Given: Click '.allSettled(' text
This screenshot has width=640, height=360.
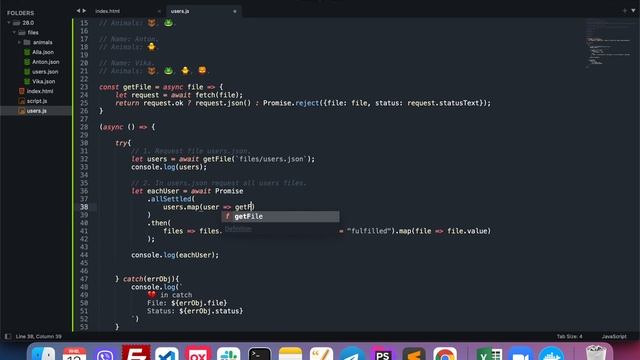Looking at the screenshot, I should click(171, 199).
